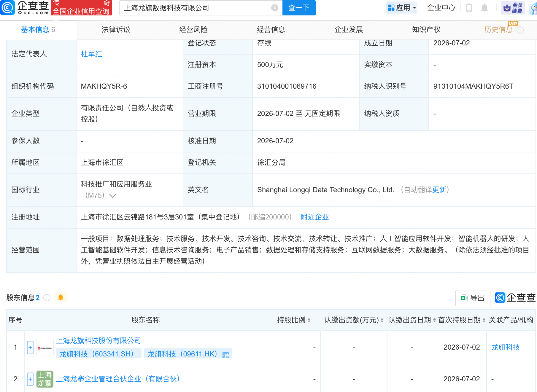The width and height of the screenshot is (537, 392).
Task: Click the 全国企业信用查询 red banner
Action: coord(81,8)
